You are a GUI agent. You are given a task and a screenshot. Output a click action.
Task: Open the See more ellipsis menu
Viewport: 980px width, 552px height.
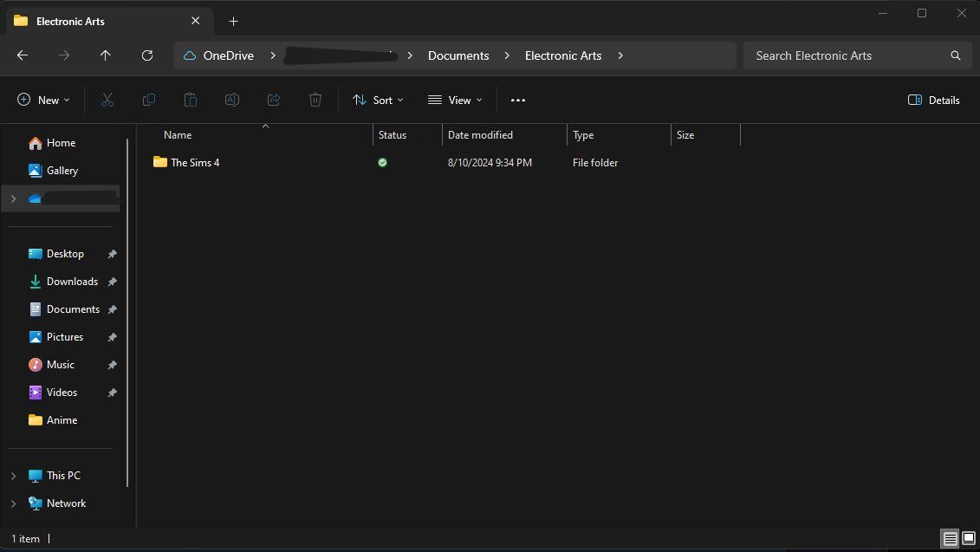coord(518,100)
